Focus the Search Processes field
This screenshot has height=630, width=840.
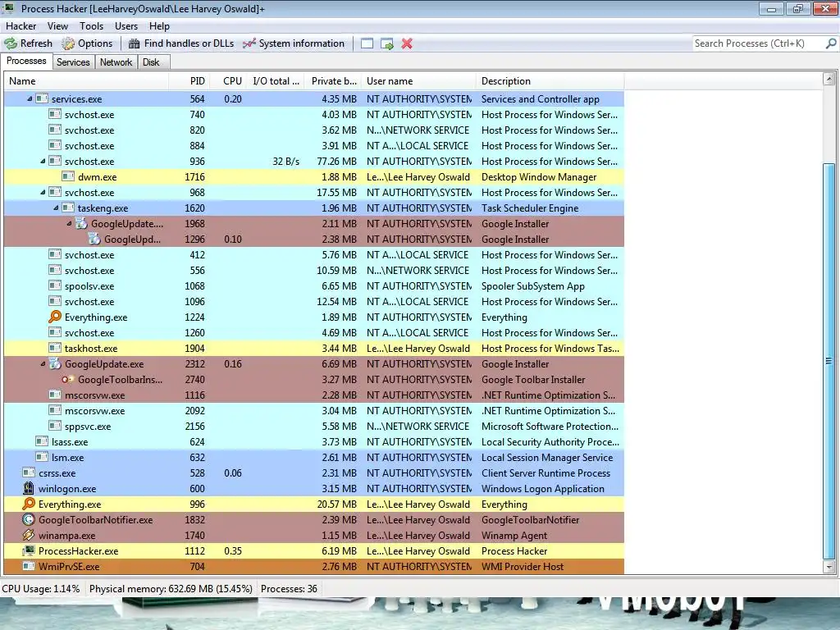757,43
